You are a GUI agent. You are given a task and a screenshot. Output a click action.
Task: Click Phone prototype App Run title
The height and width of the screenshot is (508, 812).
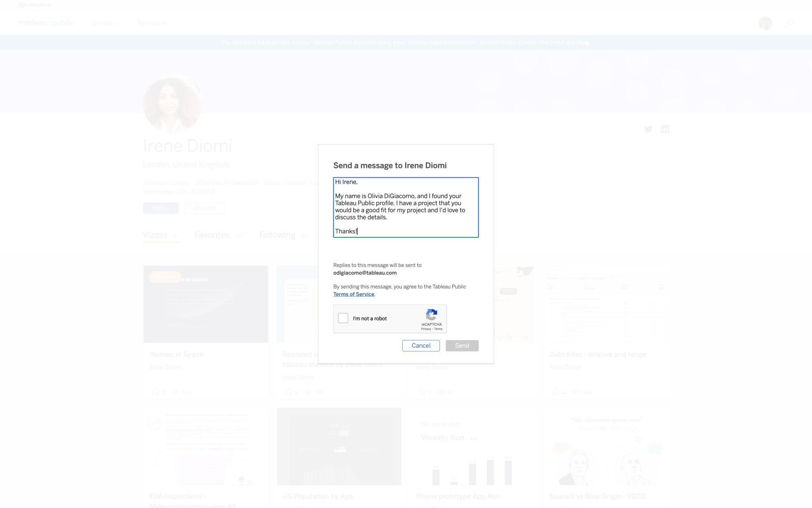coord(458,497)
